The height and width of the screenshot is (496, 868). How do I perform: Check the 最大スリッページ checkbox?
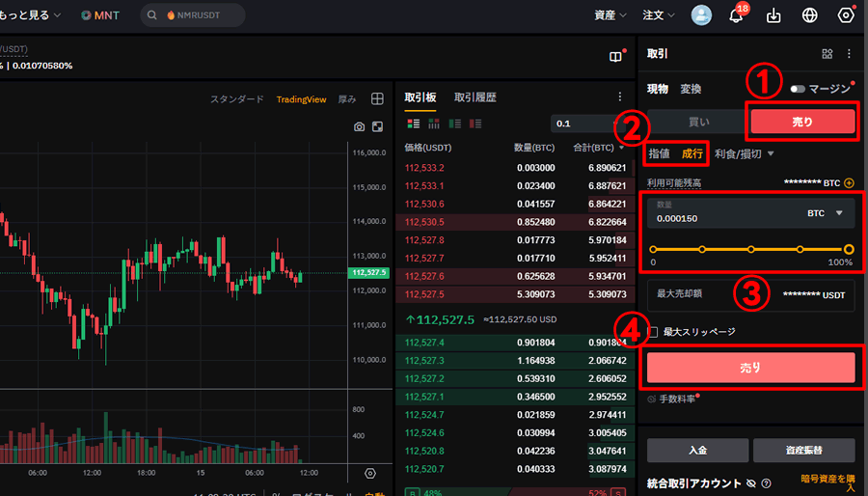[653, 332]
